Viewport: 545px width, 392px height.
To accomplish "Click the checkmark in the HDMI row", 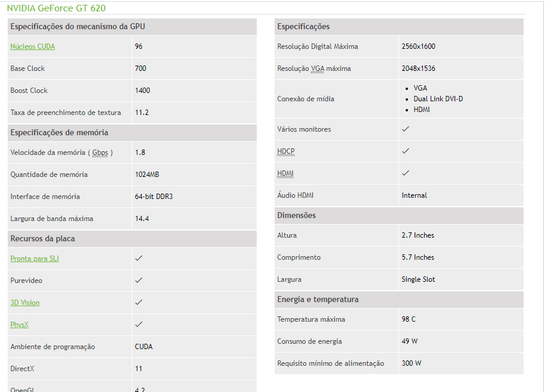I will coord(406,173).
